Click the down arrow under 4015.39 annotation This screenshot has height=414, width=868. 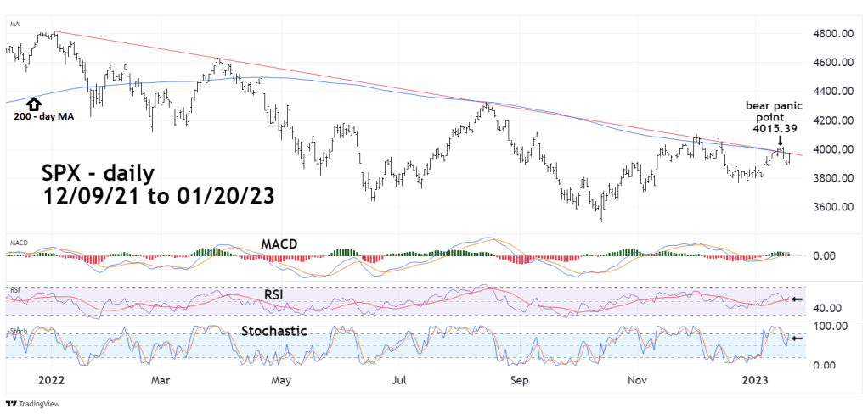click(x=781, y=141)
